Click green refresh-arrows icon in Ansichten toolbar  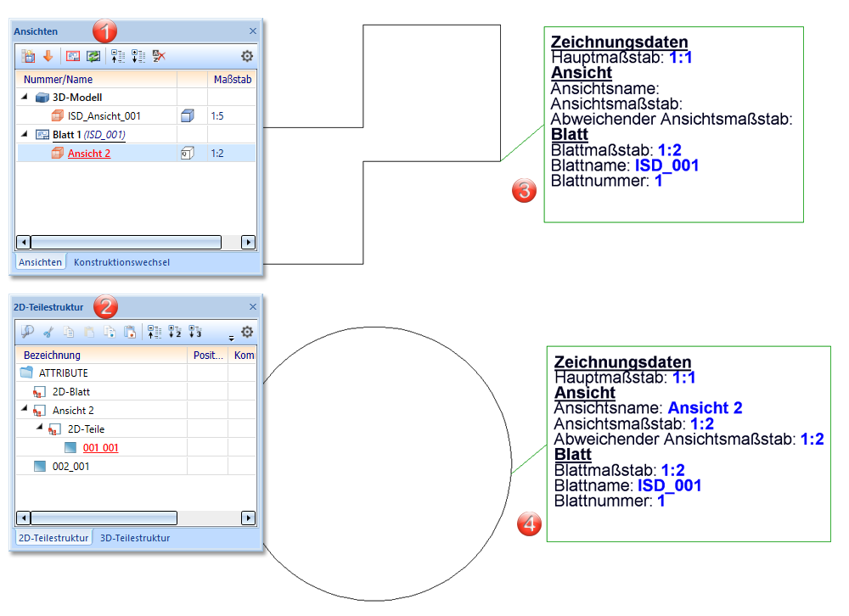93,56
